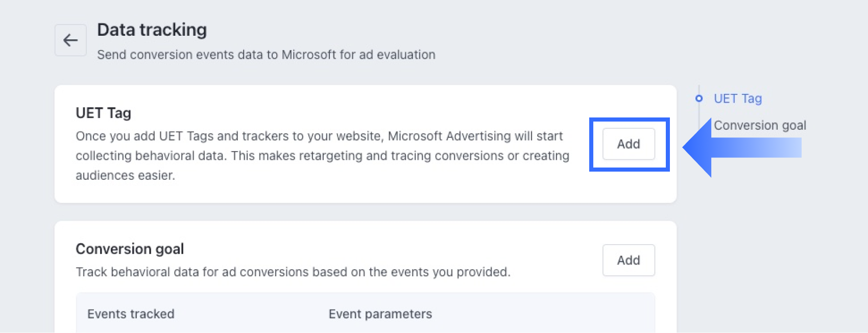Select the Event parameters column header
Screen dimensions: 868x333
(380, 314)
